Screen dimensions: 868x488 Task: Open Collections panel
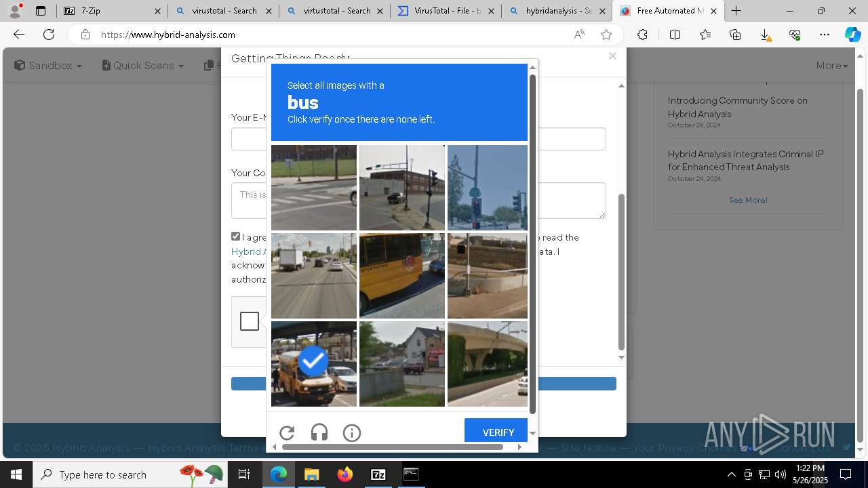[x=735, y=35]
